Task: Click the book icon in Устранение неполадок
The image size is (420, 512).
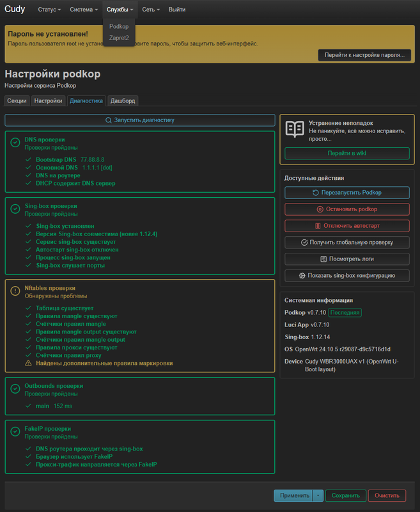Action: coord(295,129)
